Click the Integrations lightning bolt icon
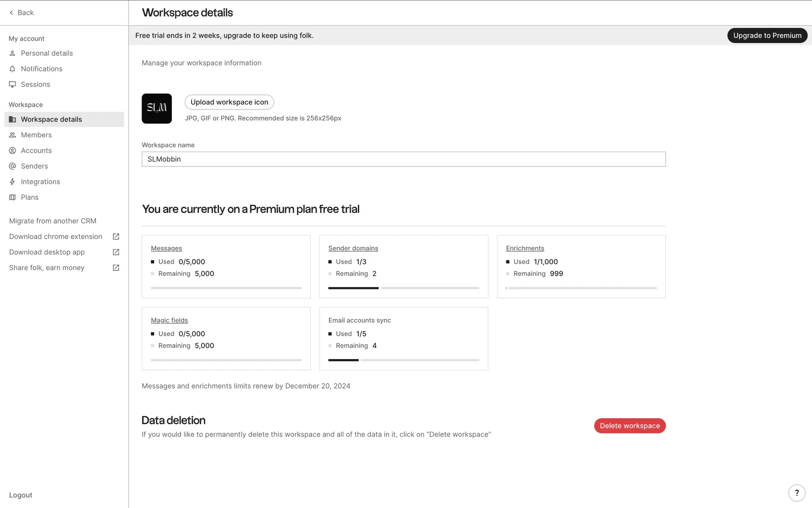The image size is (812, 508). [x=12, y=182]
